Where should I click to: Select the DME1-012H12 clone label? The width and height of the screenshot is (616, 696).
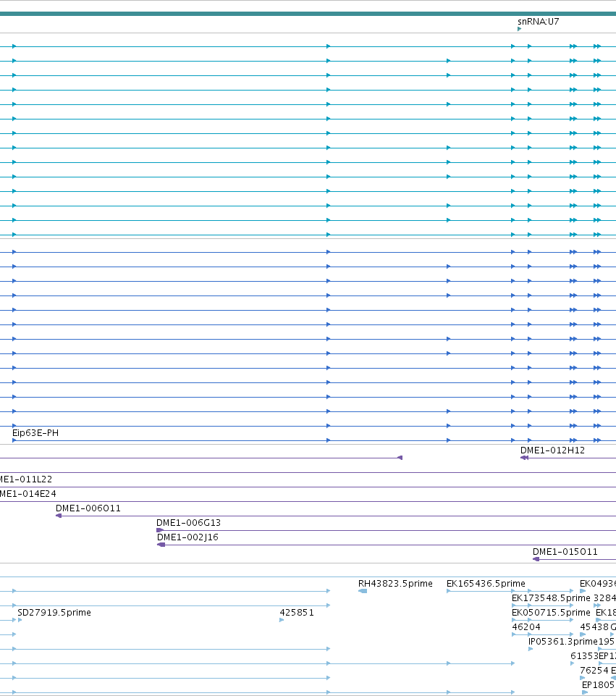coord(552,450)
